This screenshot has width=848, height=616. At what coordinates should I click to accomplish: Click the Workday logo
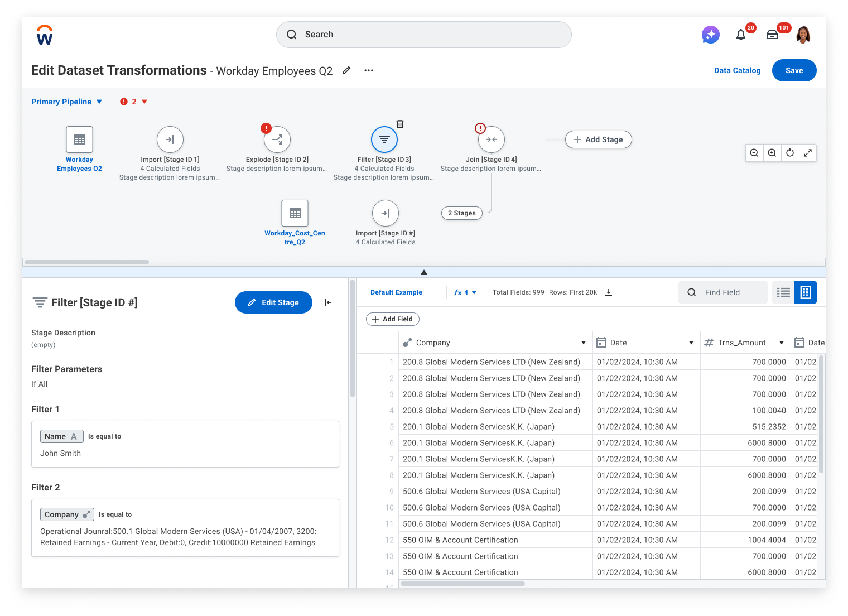(x=45, y=35)
